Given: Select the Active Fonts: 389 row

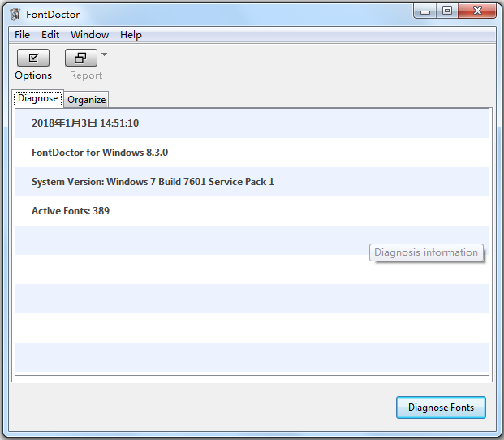Looking at the screenshot, I should click(252, 211).
